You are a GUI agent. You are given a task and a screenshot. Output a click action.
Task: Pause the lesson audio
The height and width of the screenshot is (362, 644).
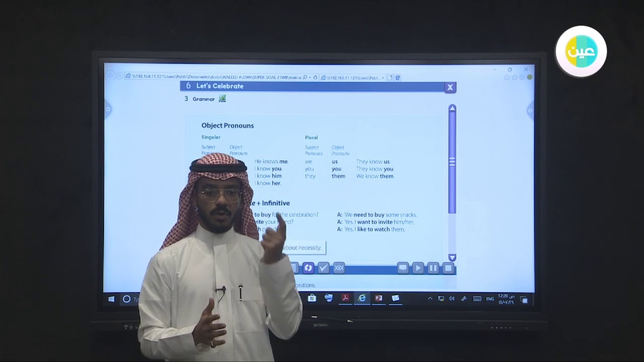(433, 268)
